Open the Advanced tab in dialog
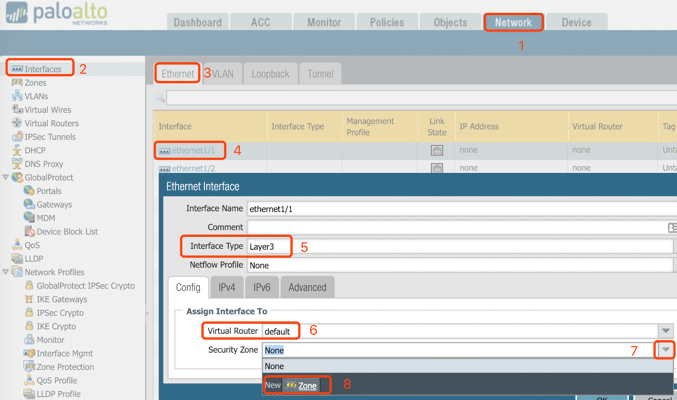The image size is (677, 400). tap(307, 287)
